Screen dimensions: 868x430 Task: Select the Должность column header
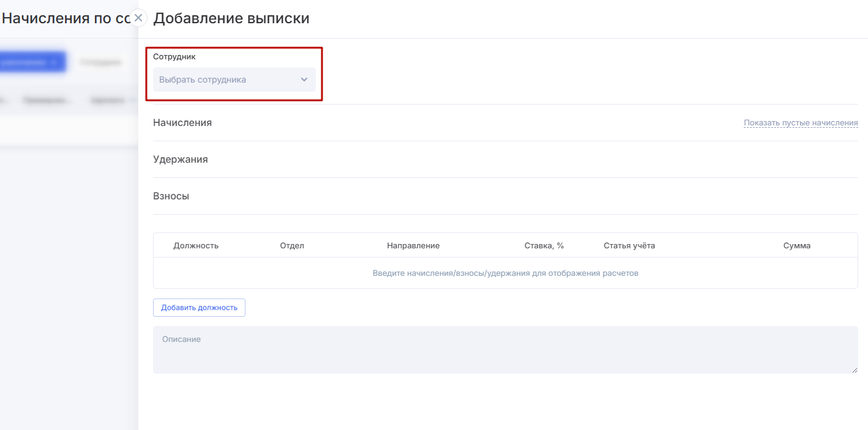(x=196, y=245)
